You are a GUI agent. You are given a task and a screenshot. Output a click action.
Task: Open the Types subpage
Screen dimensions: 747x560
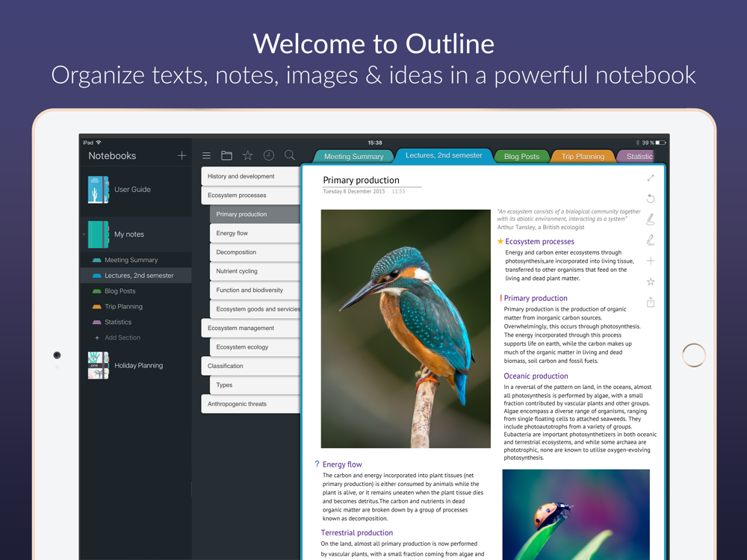pos(255,385)
